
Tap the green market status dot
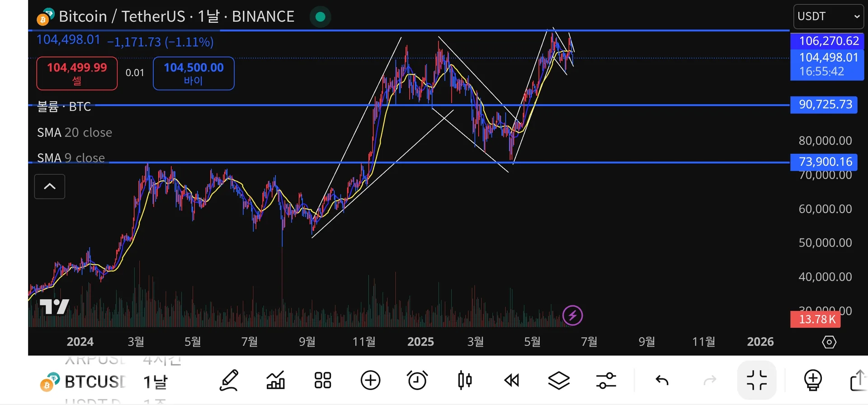point(321,17)
